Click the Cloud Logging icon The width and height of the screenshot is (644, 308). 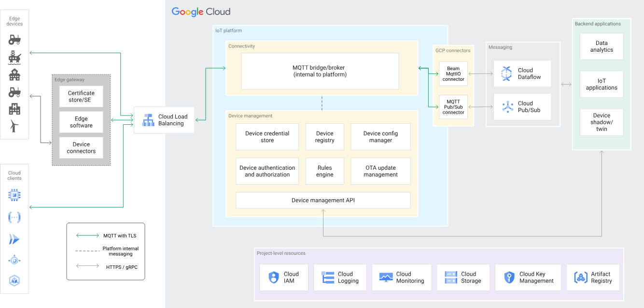tap(328, 277)
